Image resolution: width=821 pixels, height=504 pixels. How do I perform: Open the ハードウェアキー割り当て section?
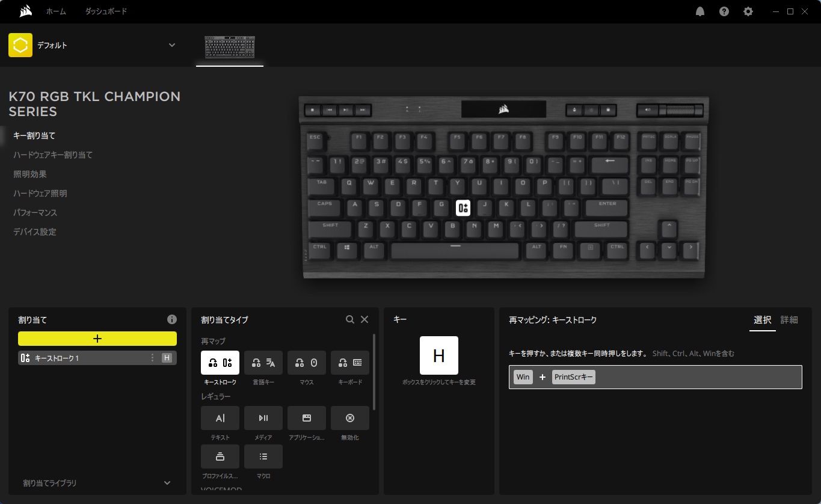click(x=53, y=155)
